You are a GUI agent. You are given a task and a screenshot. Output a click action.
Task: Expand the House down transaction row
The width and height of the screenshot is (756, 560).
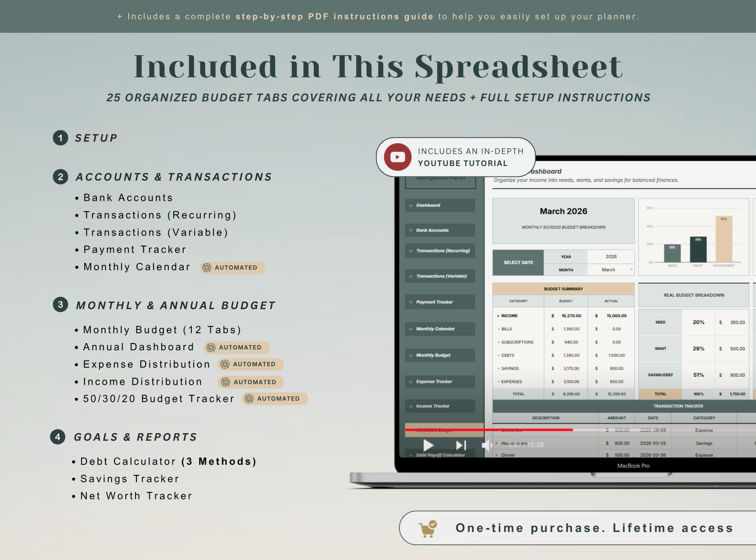tap(496, 443)
